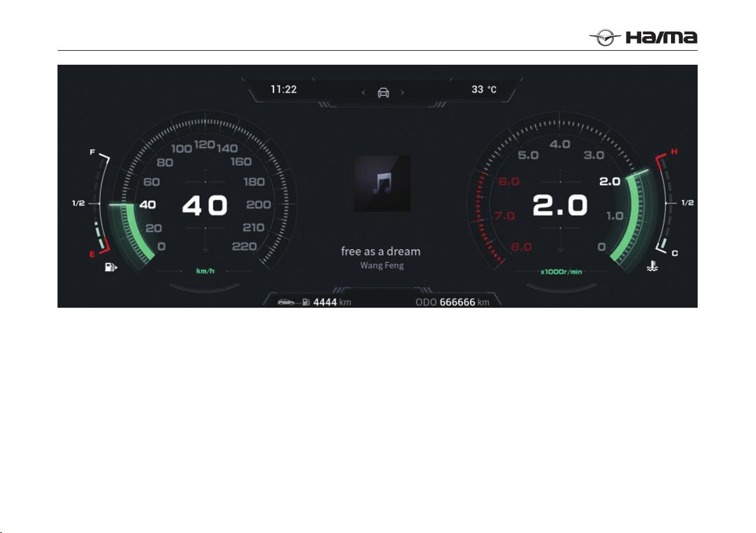Click the fuel gauge "F" full marker
Image resolution: width=756 pixels, height=533 pixels.
pyautogui.click(x=93, y=152)
